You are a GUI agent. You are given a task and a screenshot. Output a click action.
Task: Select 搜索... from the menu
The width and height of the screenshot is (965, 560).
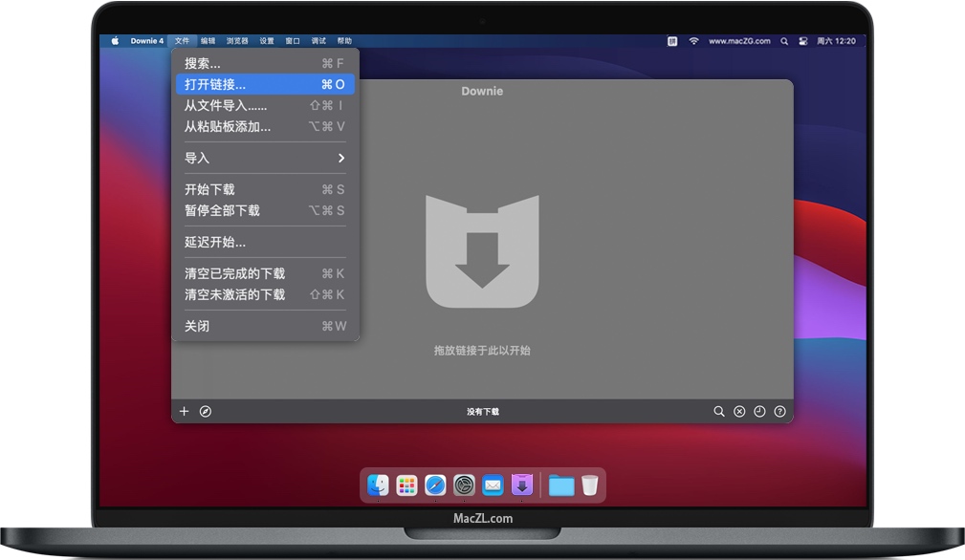coord(265,63)
